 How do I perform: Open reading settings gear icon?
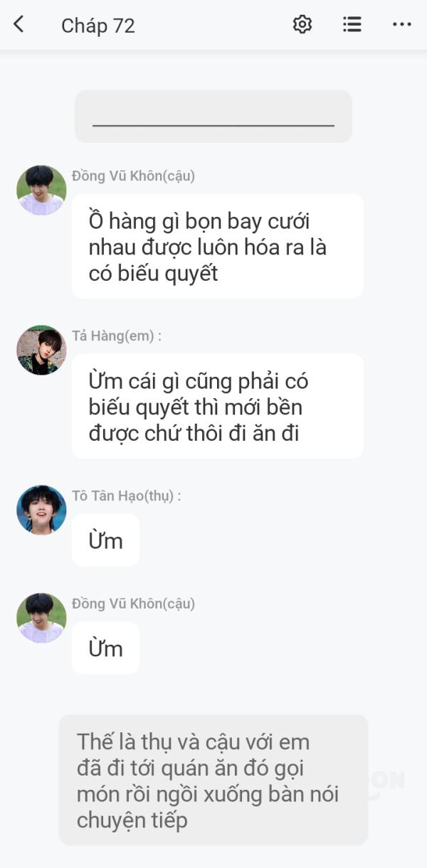coord(302,24)
